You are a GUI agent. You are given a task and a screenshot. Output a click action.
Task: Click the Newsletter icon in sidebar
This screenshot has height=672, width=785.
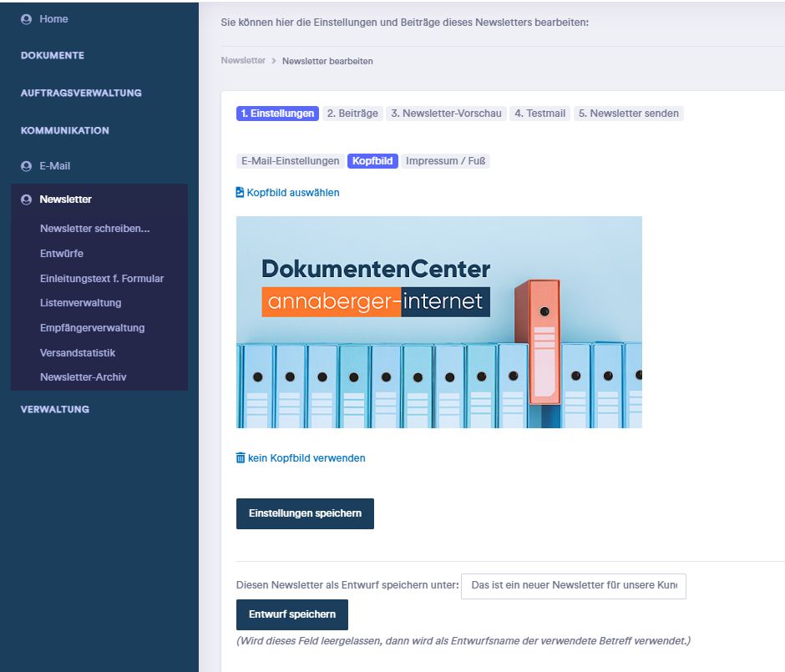click(x=26, y=200)
